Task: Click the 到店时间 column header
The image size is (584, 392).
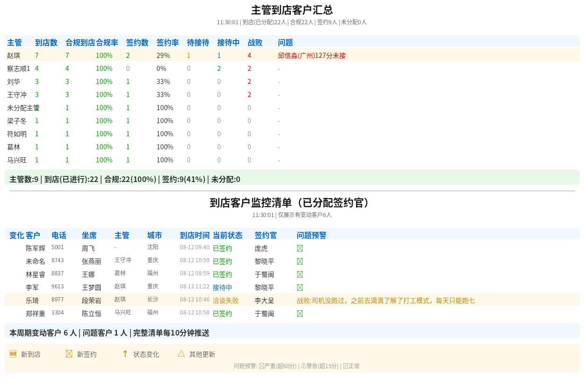Action: (195, 235)
